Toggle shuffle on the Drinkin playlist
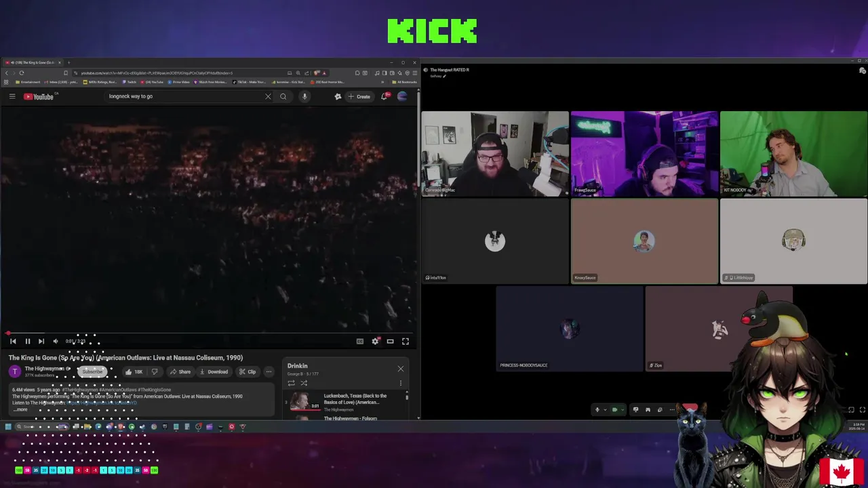The width and height of the screenshot is (868, 488). [304, 383]
